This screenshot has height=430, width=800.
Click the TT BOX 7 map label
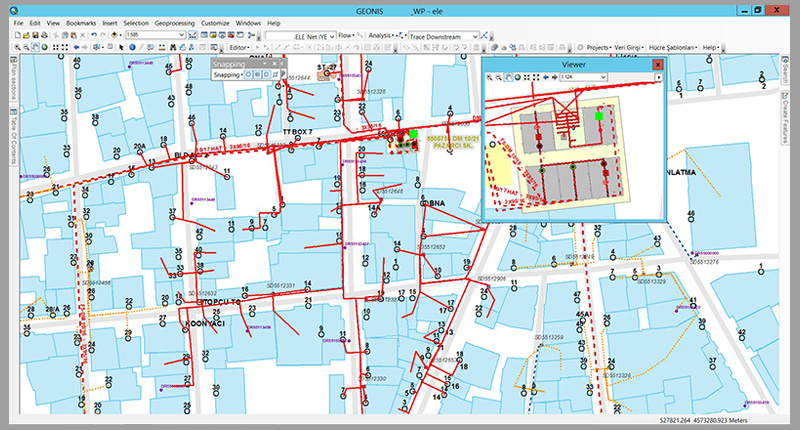(297, 132)
